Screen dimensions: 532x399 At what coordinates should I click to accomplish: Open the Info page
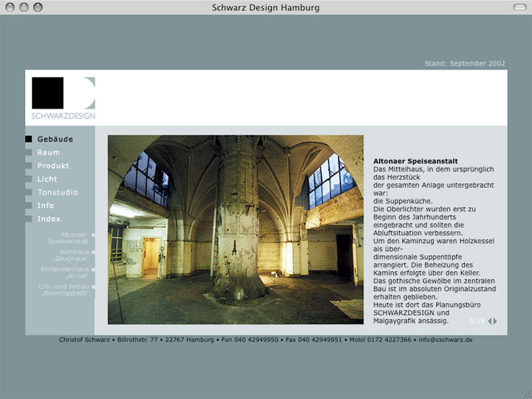tap(46, 205)
